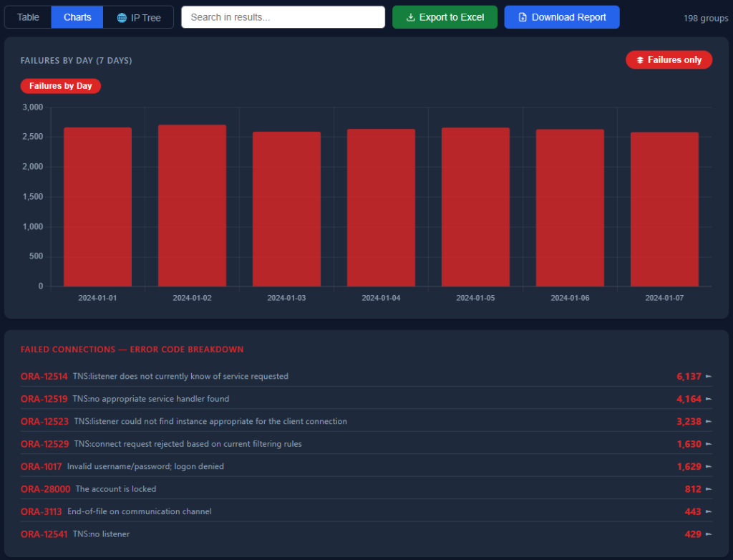The image size is (733, 560).
Task: Click the 4,164 failure count
Action: point(689,399)
